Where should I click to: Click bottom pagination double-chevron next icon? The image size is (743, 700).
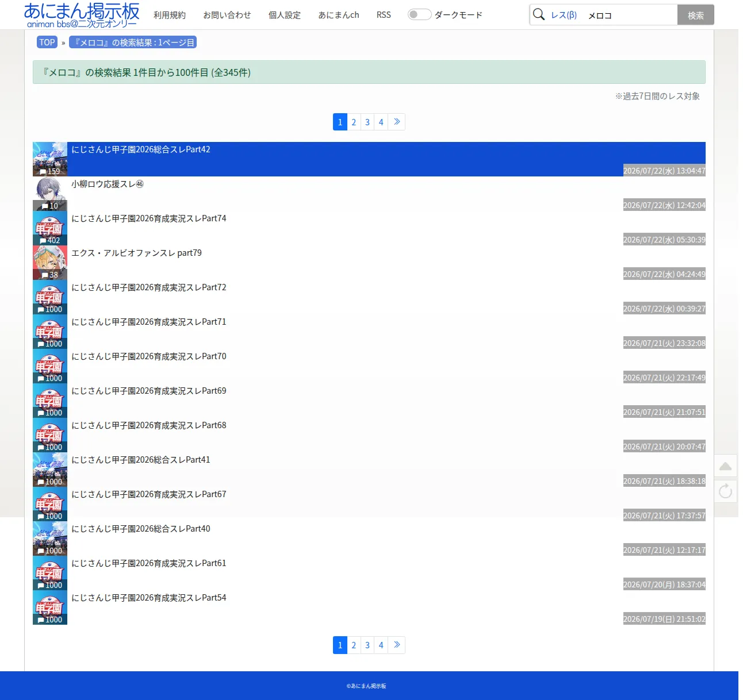pyautogui.click(x=397, y=645)
